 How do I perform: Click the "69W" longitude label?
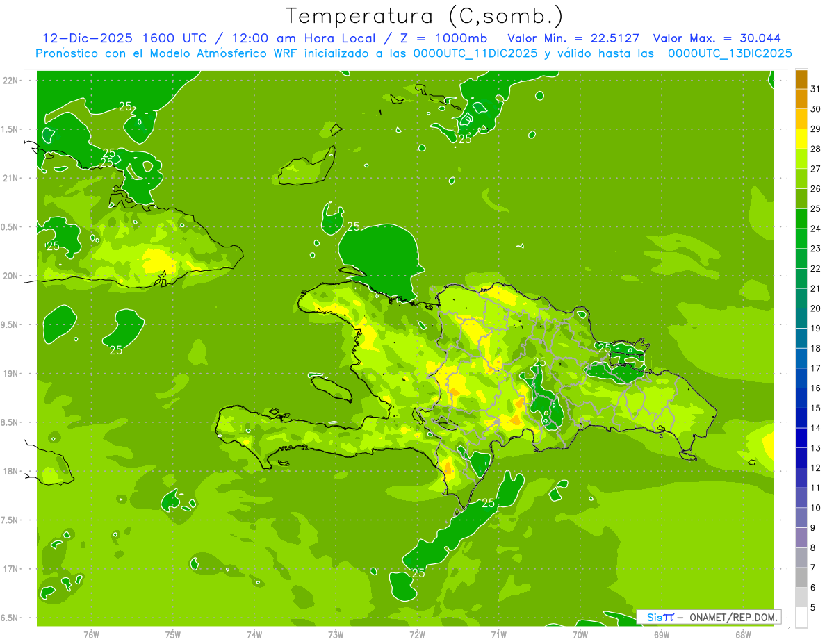tap(662, 634)
